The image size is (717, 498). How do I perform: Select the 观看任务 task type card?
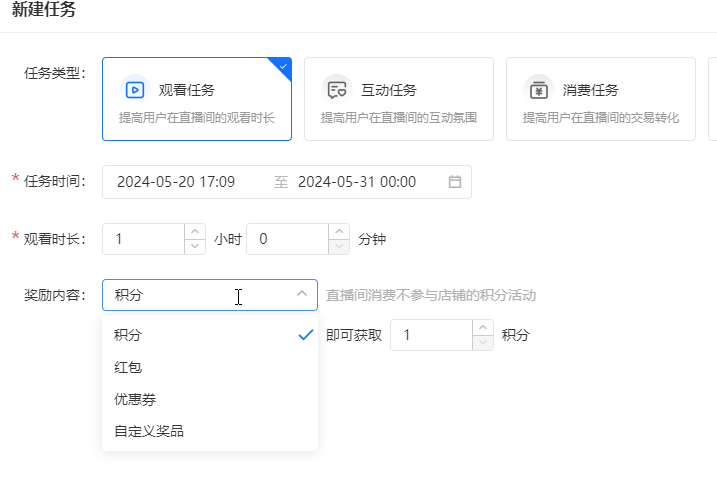tap(197, 99)
